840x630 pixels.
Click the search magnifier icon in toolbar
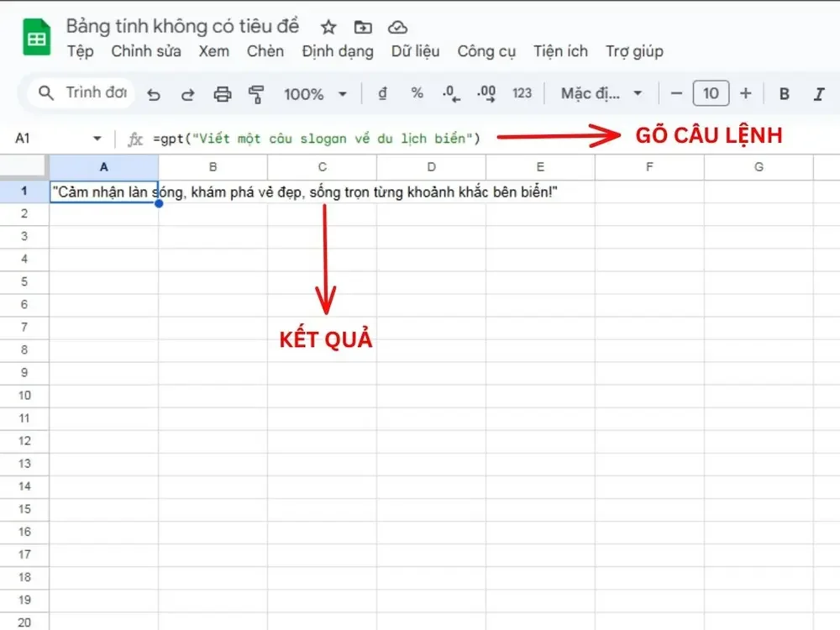tap(46, 93)
